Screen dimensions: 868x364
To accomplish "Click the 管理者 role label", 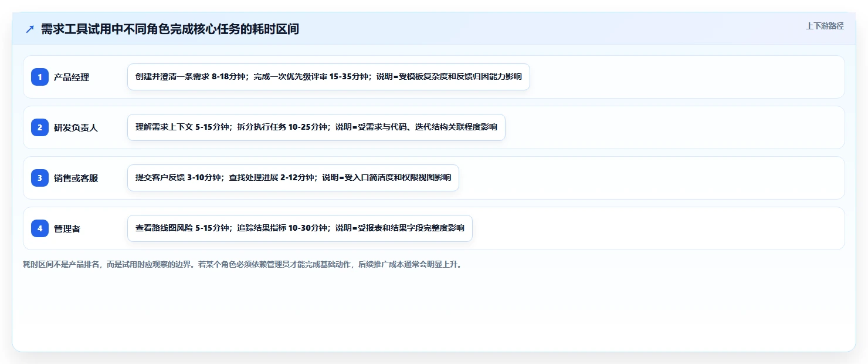I will (67, 228).
